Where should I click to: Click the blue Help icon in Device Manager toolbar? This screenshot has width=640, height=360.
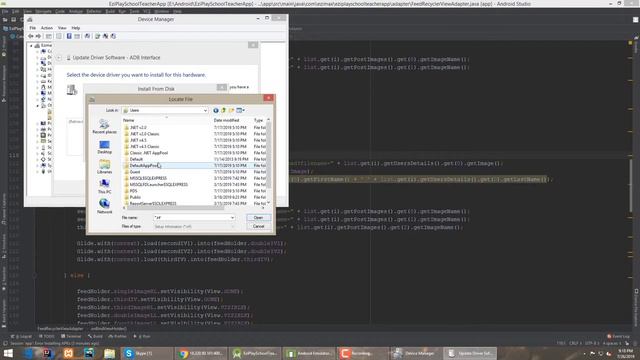point(69,36)
